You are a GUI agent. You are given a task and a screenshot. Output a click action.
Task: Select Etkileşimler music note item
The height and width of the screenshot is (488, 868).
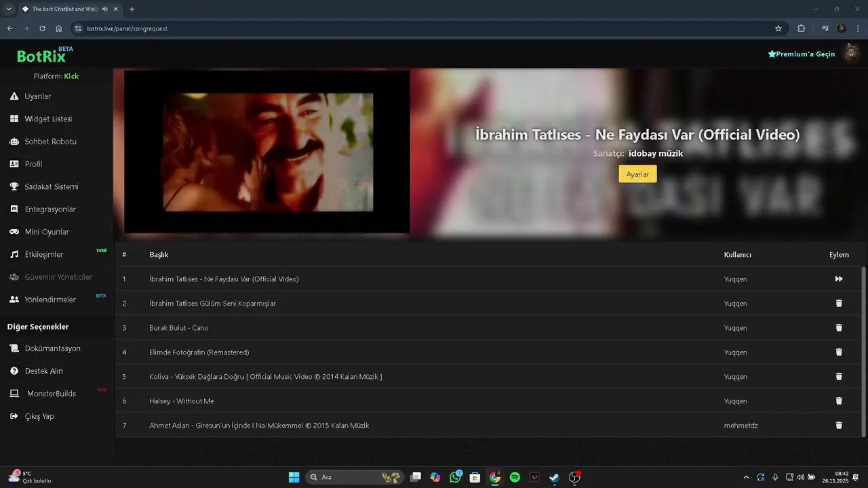click(37, 254)
